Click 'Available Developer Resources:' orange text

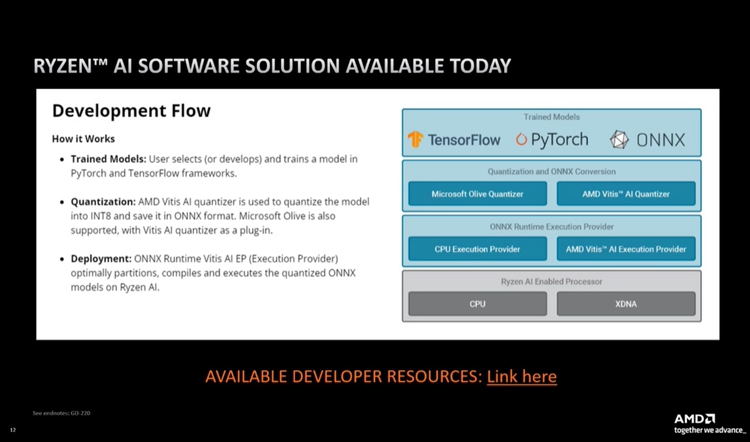point(344,376)
